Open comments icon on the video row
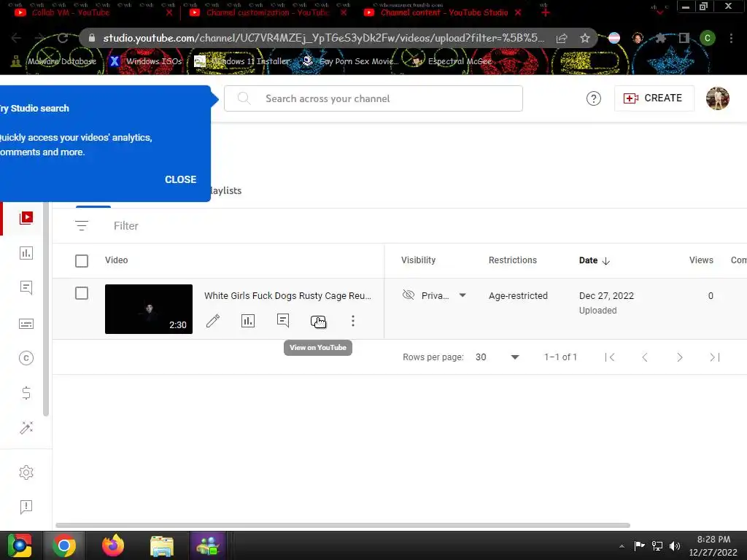Image resolution: width=747 pixels, height=560 pixels. [283, 321]
